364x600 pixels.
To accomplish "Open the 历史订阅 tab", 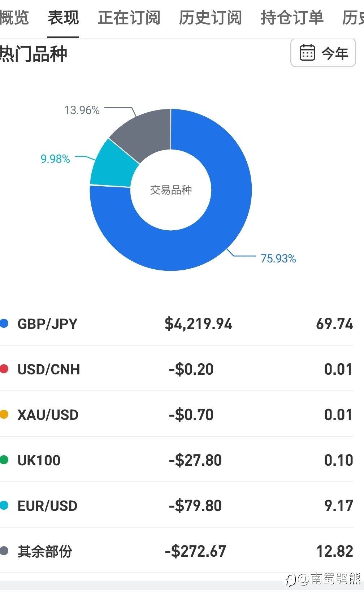I will [211, 18].
